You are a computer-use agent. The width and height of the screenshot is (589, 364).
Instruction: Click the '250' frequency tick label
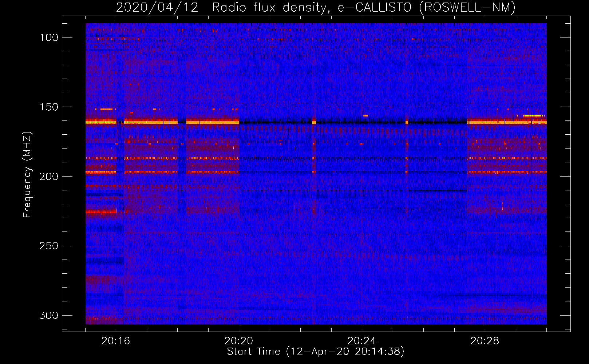click(49, 246)
